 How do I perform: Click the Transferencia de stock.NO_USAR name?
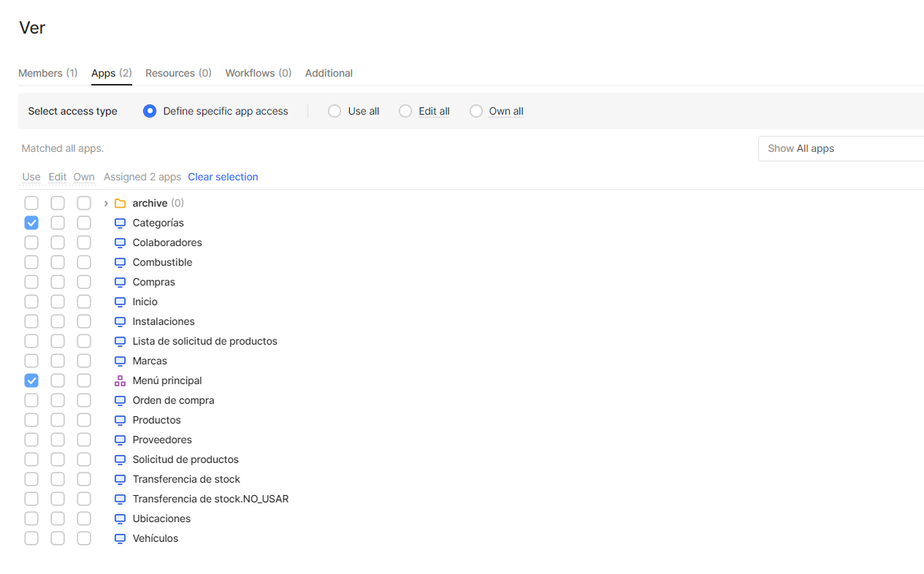pos(210,499)
